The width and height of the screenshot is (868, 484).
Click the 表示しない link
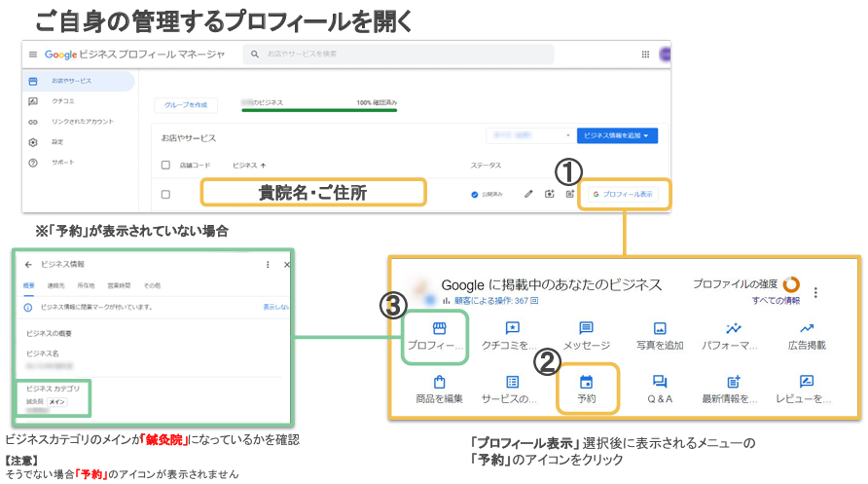click(275, 307)
